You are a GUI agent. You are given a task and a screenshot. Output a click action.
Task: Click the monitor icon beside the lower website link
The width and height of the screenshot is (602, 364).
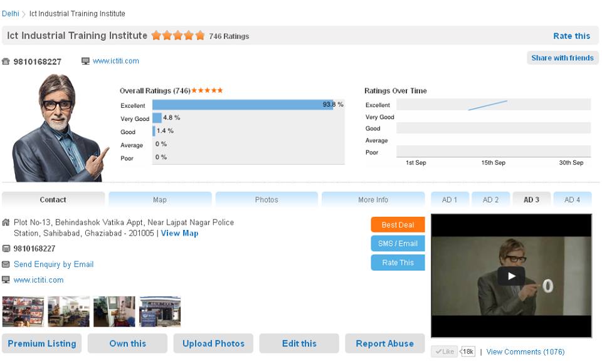6,279
